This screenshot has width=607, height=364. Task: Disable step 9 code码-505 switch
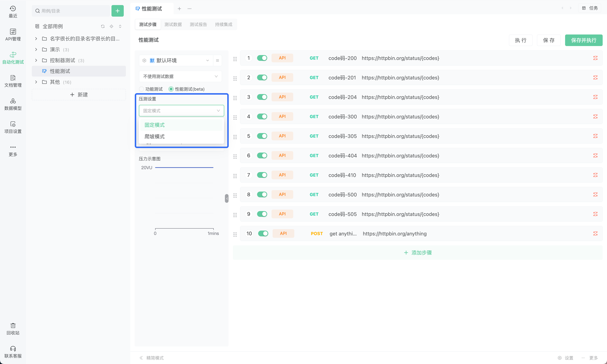262,214
